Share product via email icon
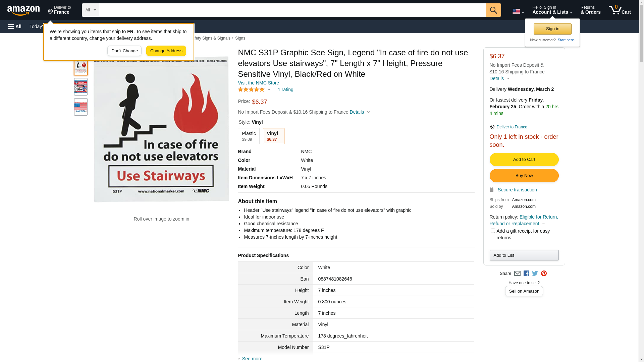Viewport: 644px width, 362px height. coord(517,274)
